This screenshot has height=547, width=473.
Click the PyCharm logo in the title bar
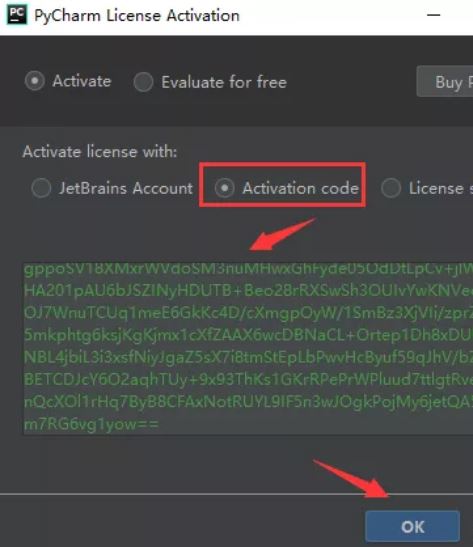pos(16,15)
